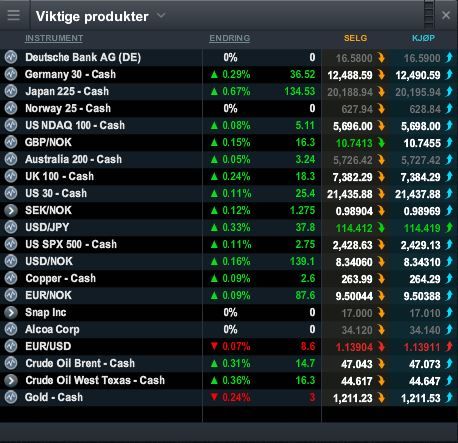Select the Snap Inc instrument name
458x443 pixels.
[x=46, y=312]
